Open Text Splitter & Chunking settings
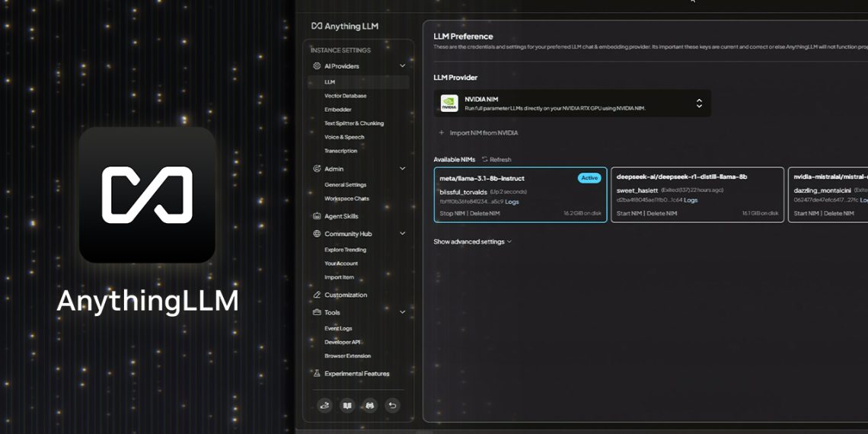The width and height of the screenshot is (868, 434). pyautogui.click(x=354, y=123)
